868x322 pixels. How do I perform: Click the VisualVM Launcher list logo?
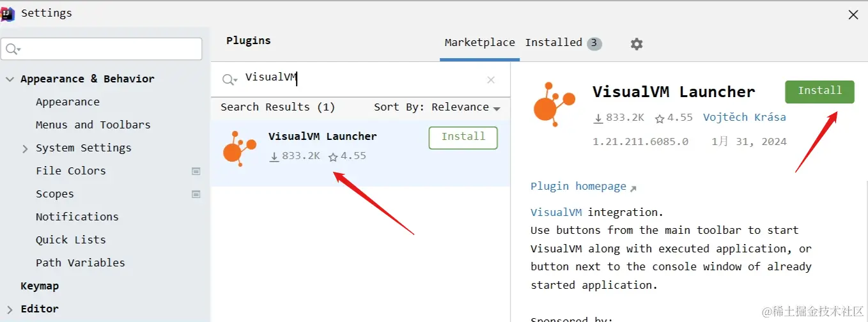[x=239, y=149]
